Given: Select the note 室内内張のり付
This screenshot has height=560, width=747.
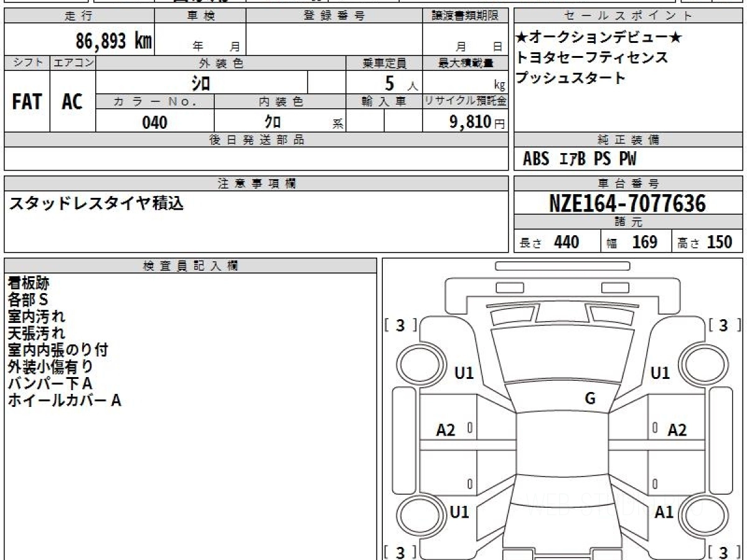Looking at the screenshot, I should [58, 350].
